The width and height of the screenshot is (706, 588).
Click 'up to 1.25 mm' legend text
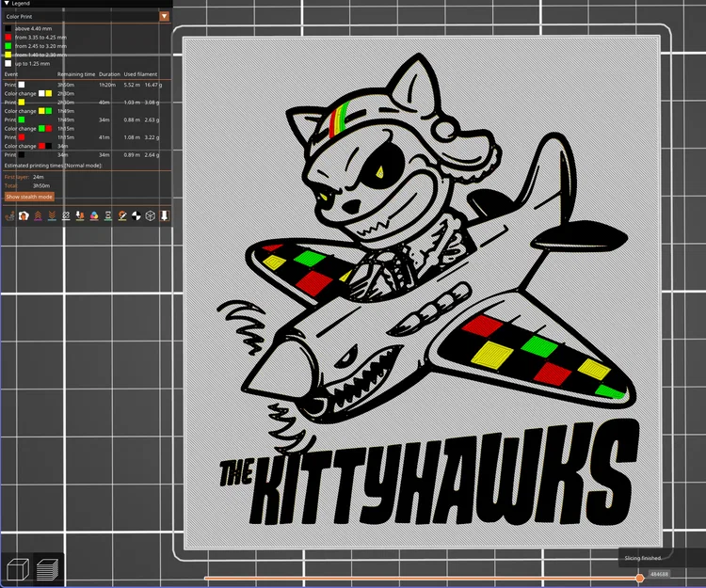pyautogui.click(x=32, y=63)
